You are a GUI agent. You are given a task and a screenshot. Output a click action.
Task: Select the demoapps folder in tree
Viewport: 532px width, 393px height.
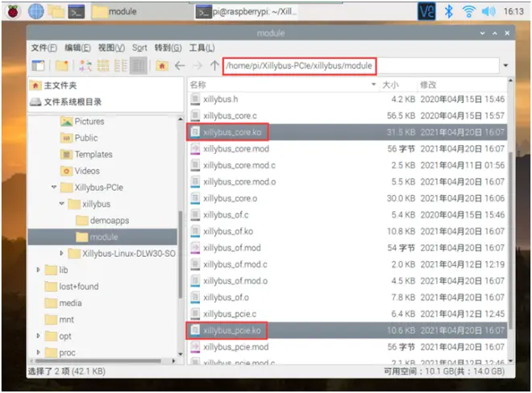102,221
